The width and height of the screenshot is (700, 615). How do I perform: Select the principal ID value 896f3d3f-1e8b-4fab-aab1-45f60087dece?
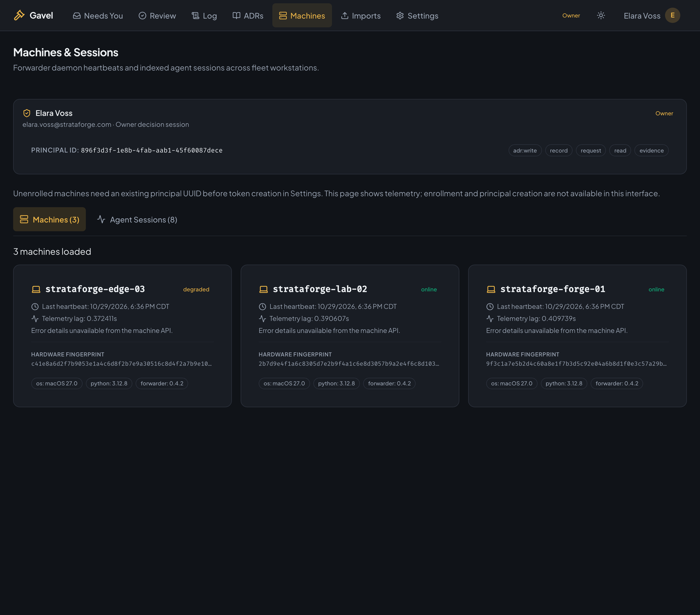point(152,151)
